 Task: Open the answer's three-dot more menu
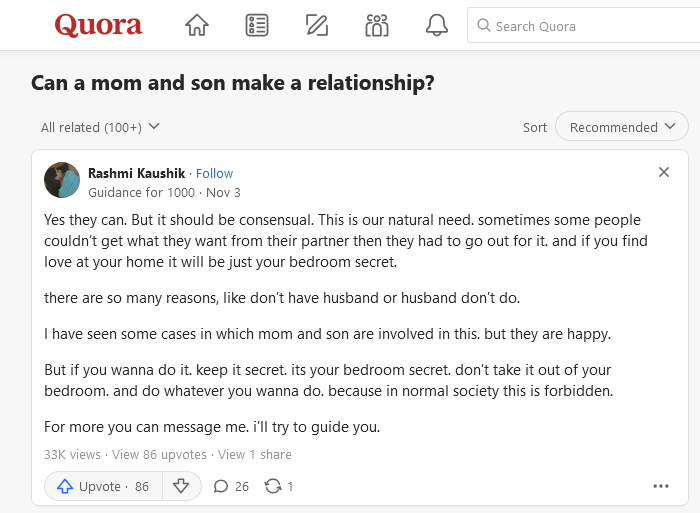tap(661, 486)
